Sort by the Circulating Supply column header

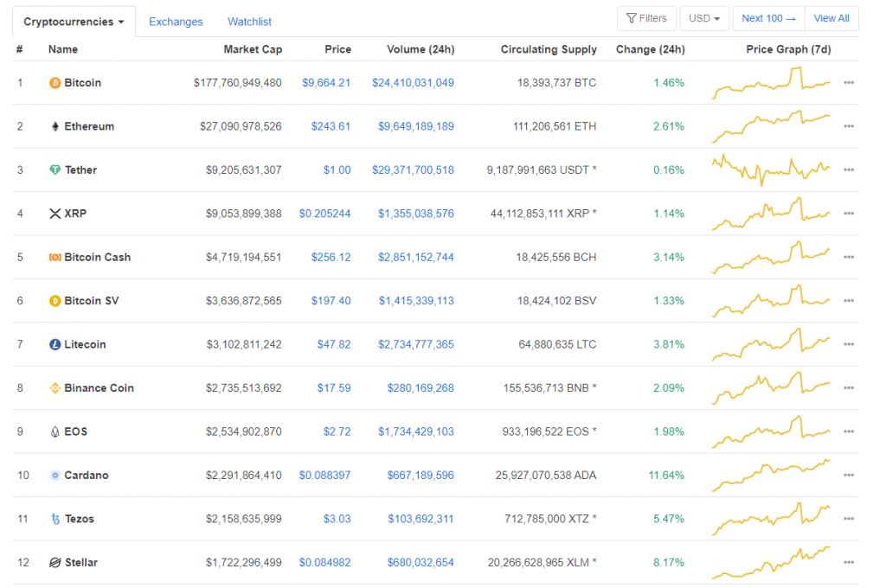[548, 49]
